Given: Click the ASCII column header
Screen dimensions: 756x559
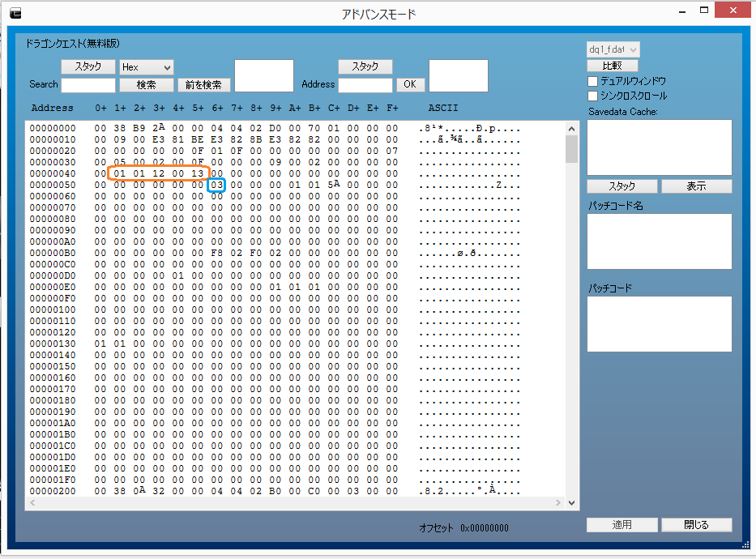Looking at the screenshot, I should [443, 108].
